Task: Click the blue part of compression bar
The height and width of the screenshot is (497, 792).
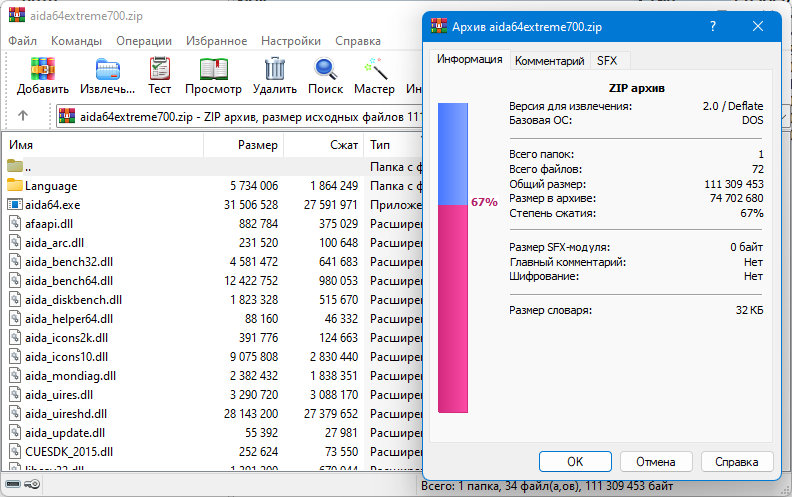Action: (453, 154)
